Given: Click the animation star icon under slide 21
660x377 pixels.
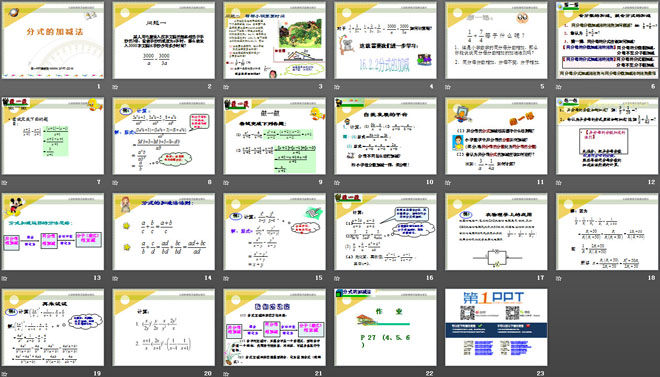Looking at the screenshot, I should (x=226, y=374).
